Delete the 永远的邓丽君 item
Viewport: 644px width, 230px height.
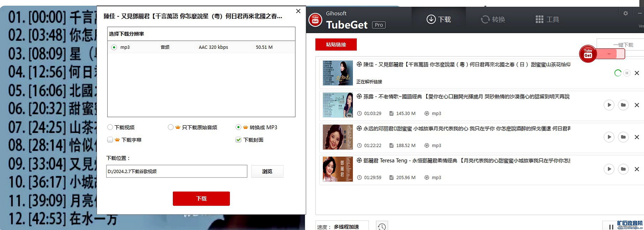point(637,137)
